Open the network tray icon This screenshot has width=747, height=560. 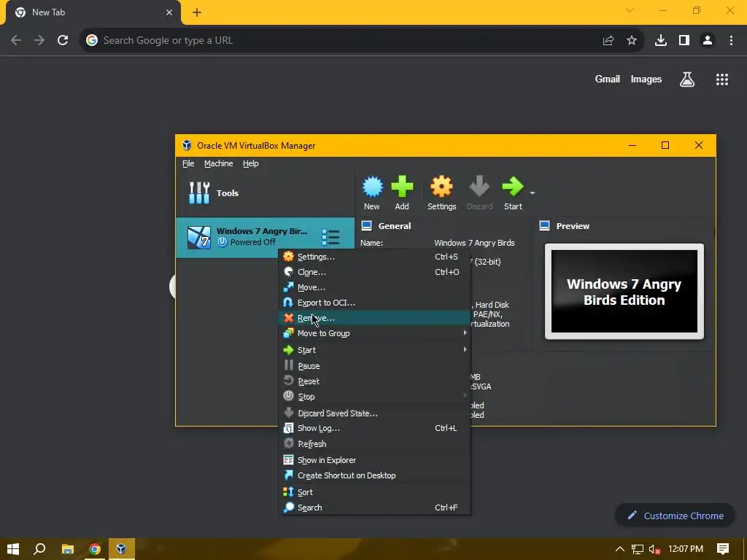pos(637,549)
